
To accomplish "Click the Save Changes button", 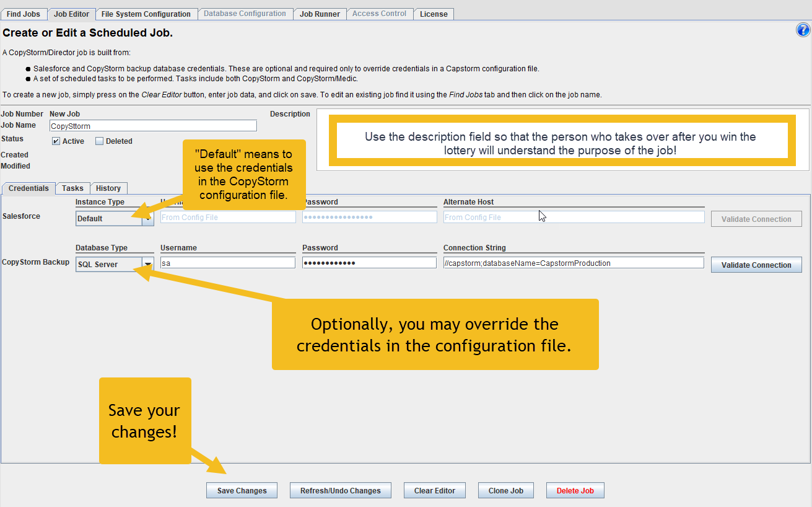I will [242, 490].
